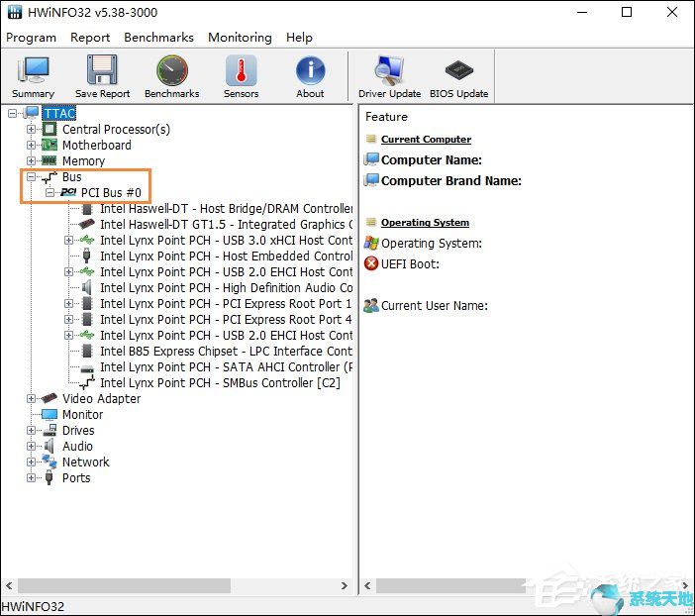The width and height of the screenshot is (695, 616).
Task: Click the Memory module icon
Action: (50, 160)
